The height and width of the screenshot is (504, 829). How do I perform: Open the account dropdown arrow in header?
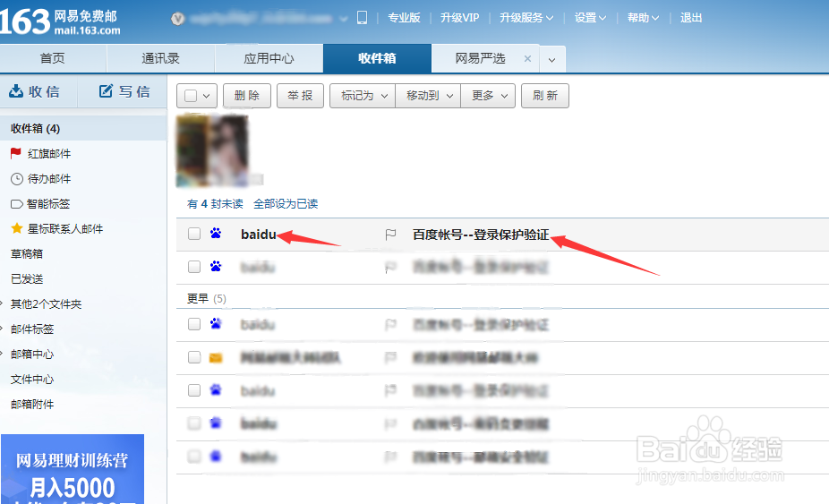pyautogui.click(x=344, y=19)
